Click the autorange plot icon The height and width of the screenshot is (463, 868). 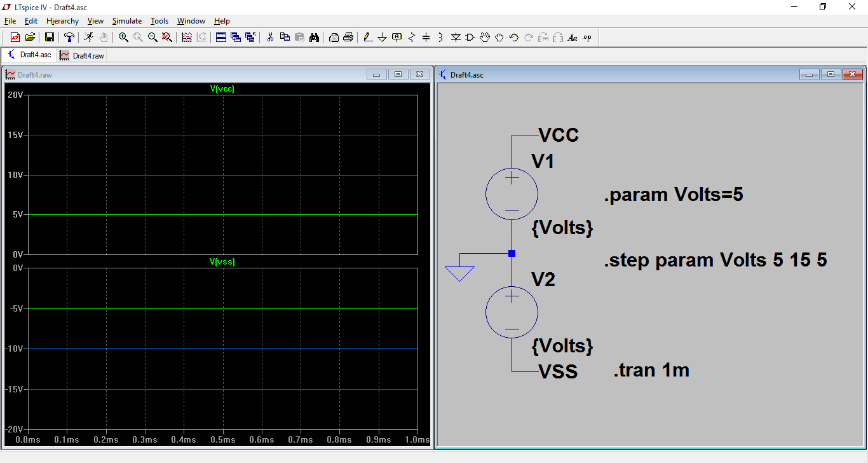pyautogui.click(x=201, y=38)
